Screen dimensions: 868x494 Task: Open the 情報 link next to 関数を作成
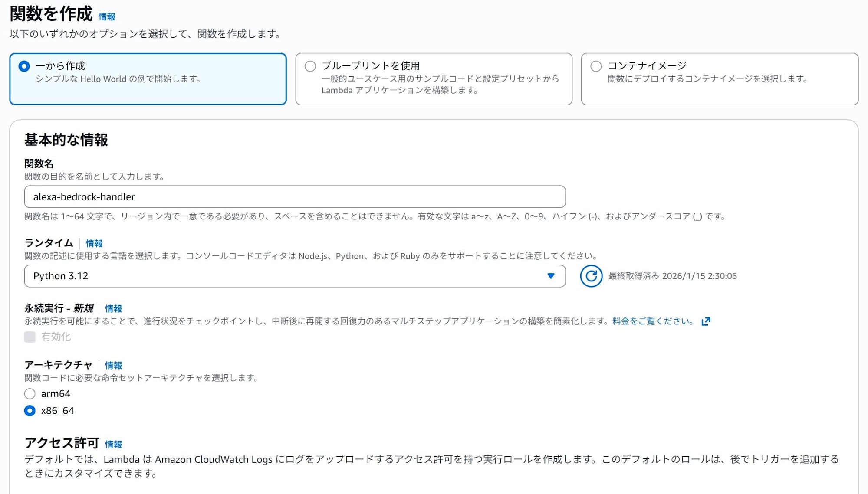tap(107, 17)
